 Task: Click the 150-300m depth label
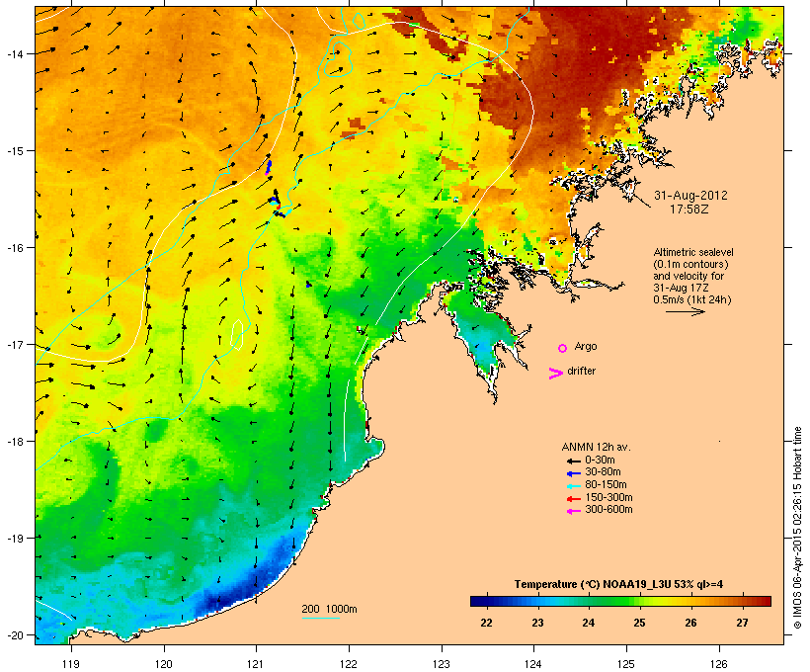[608, 498]
